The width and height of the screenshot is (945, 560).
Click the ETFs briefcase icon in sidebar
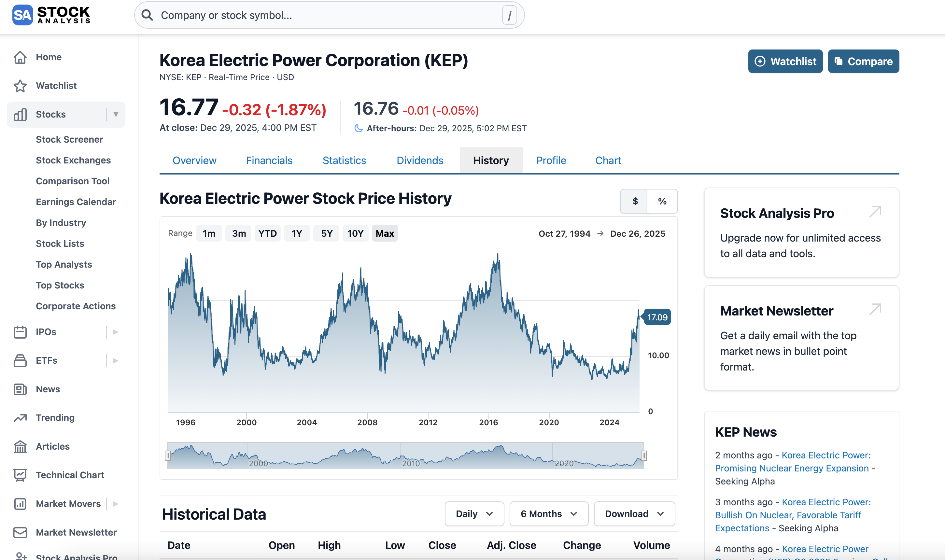pos(20,360)
